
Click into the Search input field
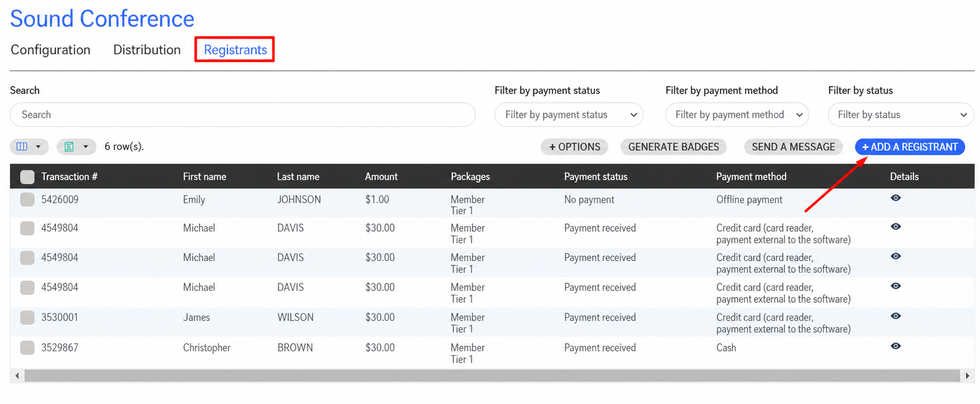242,115
